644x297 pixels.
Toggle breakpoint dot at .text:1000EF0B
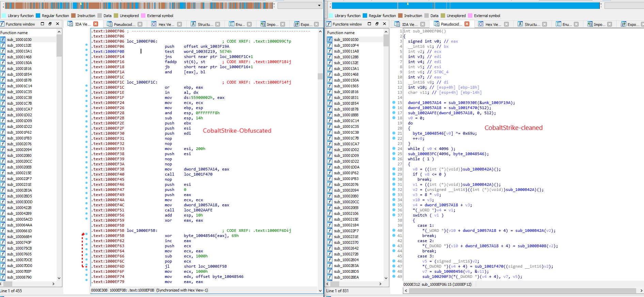click(x=87, y=50)
